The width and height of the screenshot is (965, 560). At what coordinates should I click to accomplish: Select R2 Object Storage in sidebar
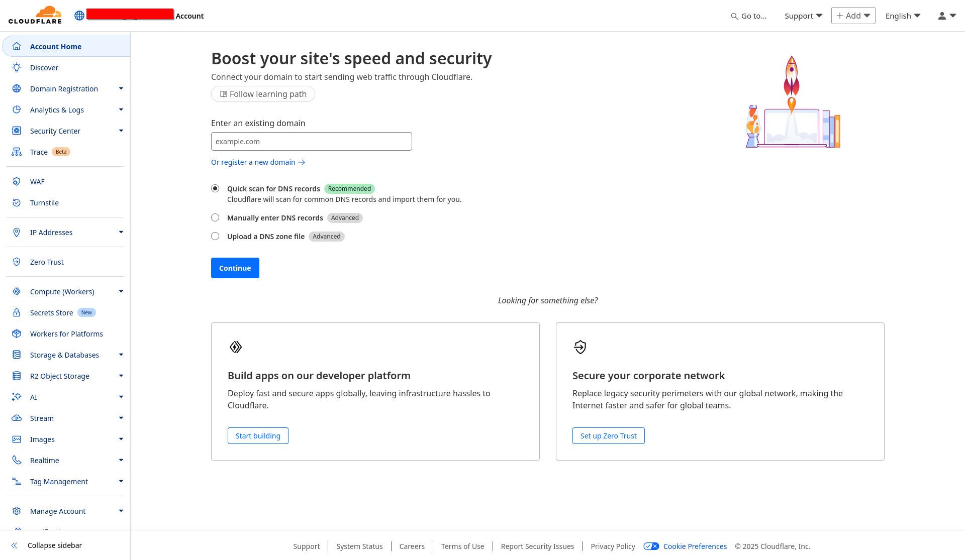[x=59, y=376]
